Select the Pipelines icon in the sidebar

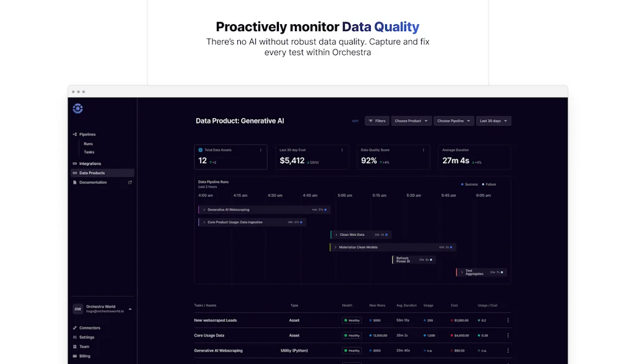[74, 134]
